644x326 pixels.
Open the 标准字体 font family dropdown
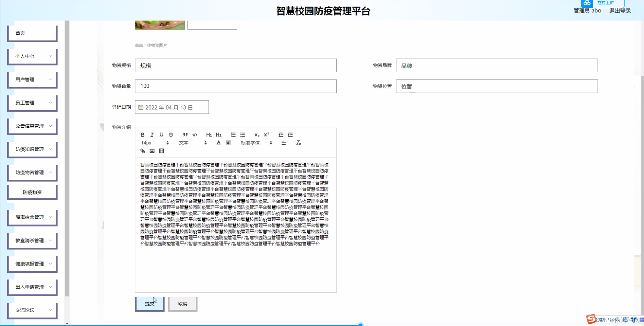click(250, 143)
